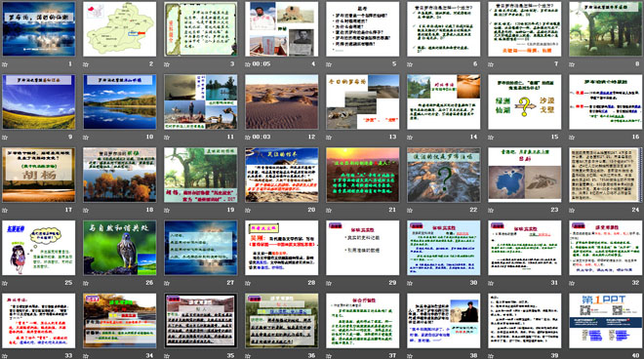Click the transition star icon under slide 14

(410, 138)
